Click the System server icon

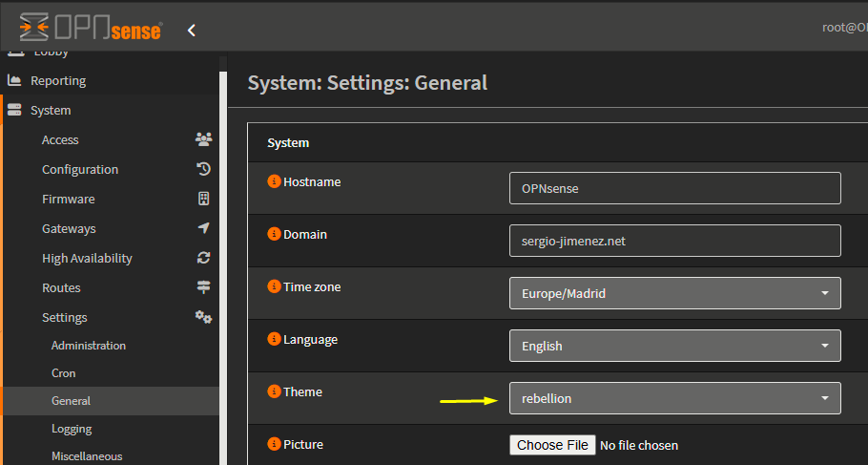click(x=14, y=110)
